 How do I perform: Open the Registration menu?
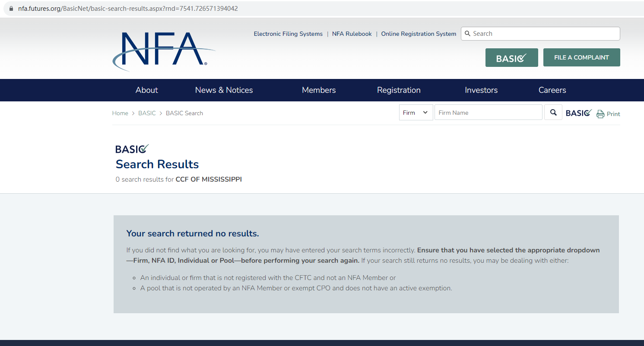[x=399, y=90]
